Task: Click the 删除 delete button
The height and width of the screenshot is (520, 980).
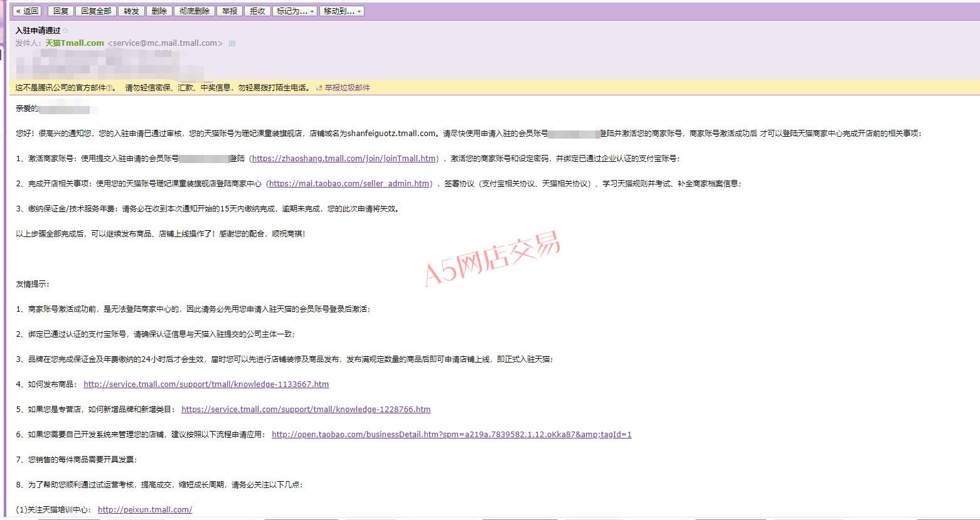Action: coord(159,11)
